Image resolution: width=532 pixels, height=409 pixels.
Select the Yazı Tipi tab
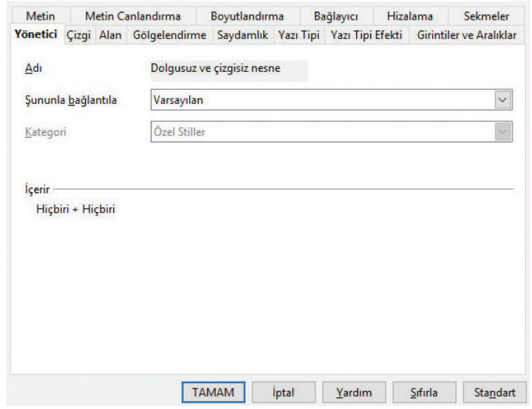(x=299, y=36)
